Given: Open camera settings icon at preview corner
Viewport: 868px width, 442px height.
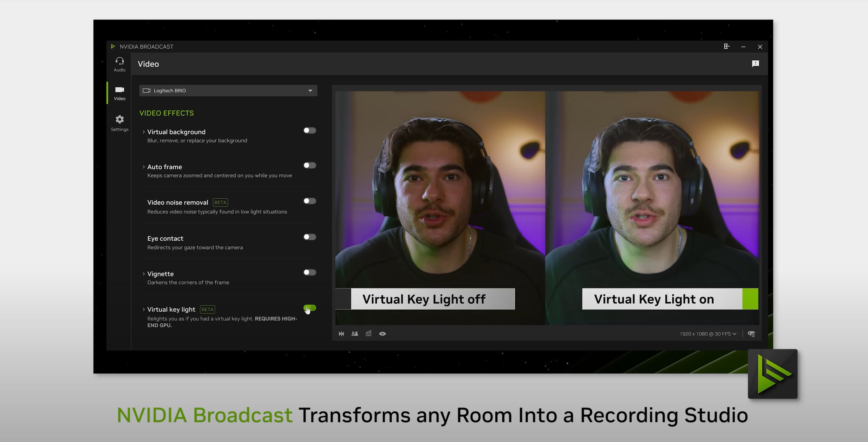Looking at the screenshot, I should 752,334.
